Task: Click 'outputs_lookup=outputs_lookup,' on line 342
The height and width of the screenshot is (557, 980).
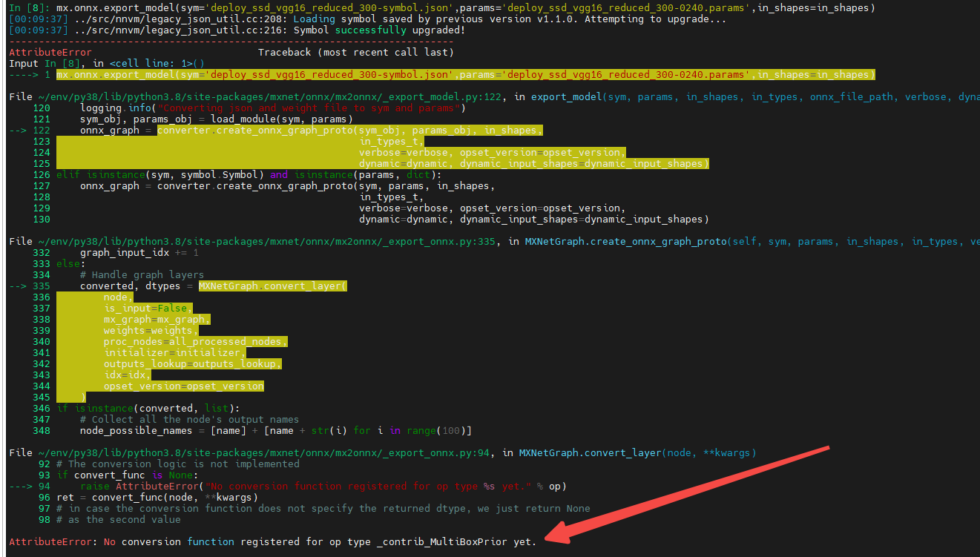Action: (x=193, y=363)
